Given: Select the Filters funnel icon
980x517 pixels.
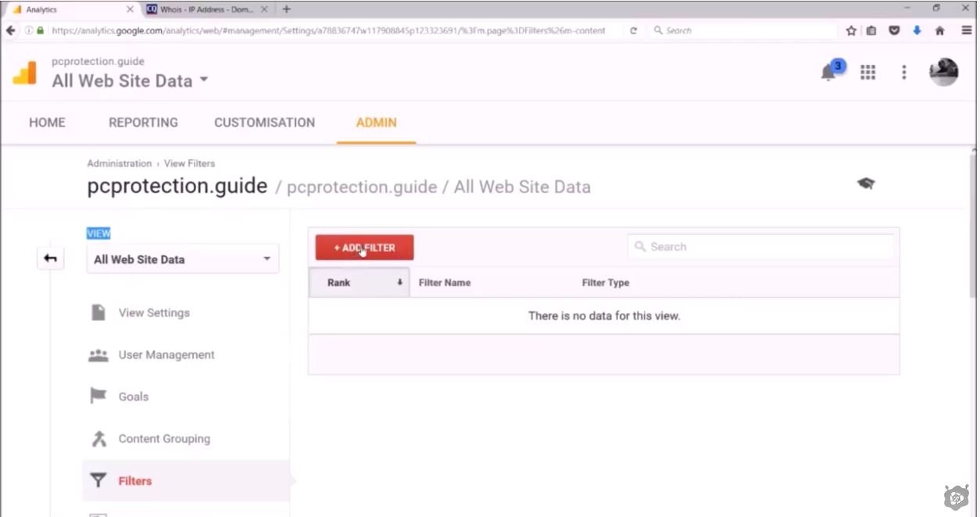Looking at the screenshot, I should pyautogui.click(x=98, y=480).
